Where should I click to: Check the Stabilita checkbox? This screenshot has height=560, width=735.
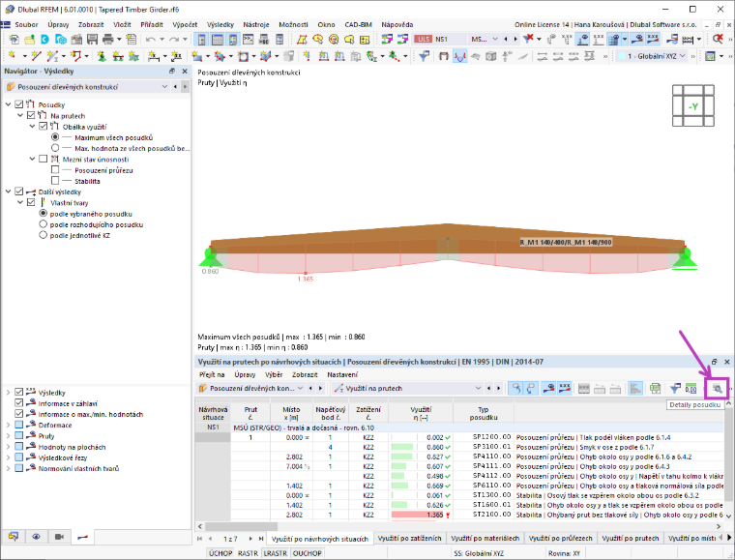point(55,181)
